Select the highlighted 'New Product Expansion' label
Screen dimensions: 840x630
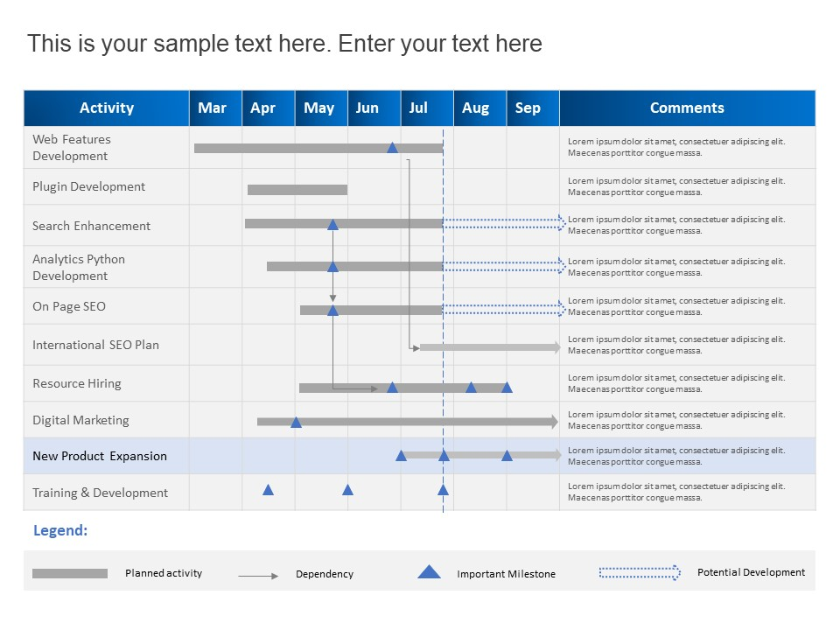tap(100, 456)
